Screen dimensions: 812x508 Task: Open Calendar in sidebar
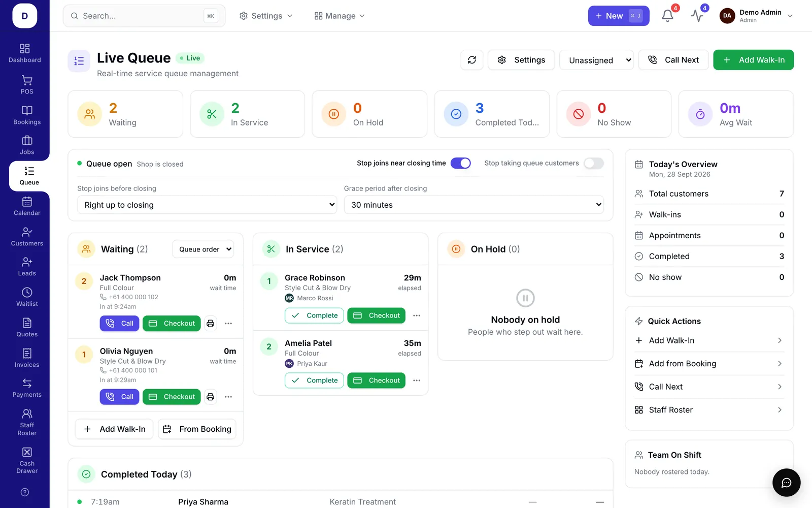(27, 206)
